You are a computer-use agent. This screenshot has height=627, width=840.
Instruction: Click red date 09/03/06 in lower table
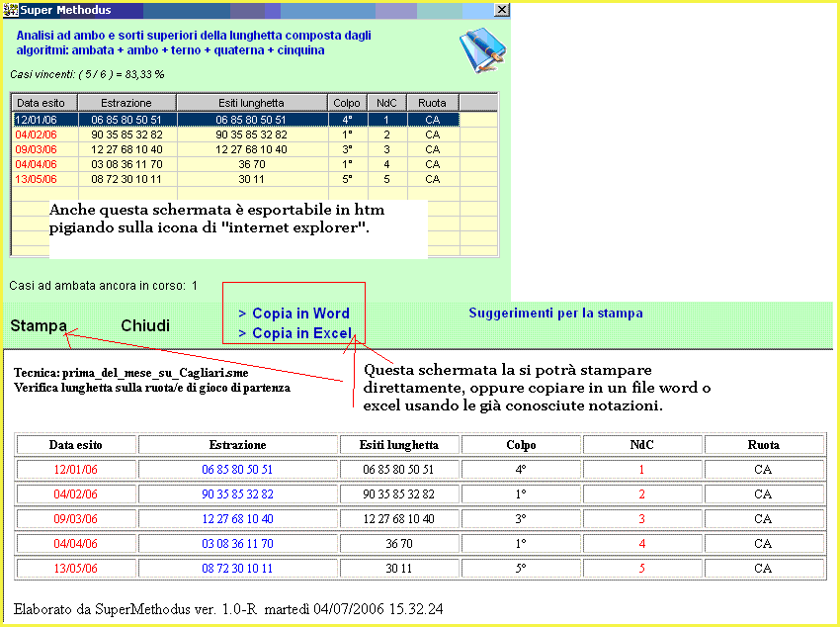pyautogui.click(x=75, y=519)
